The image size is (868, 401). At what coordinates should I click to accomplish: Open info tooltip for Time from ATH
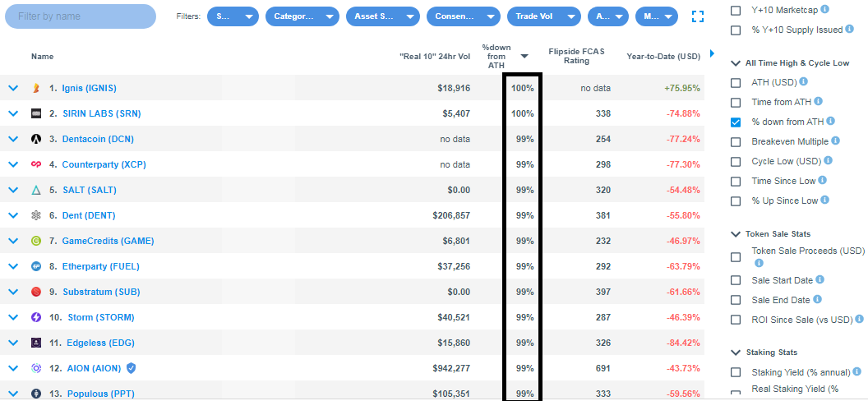(x=818, y=102)
